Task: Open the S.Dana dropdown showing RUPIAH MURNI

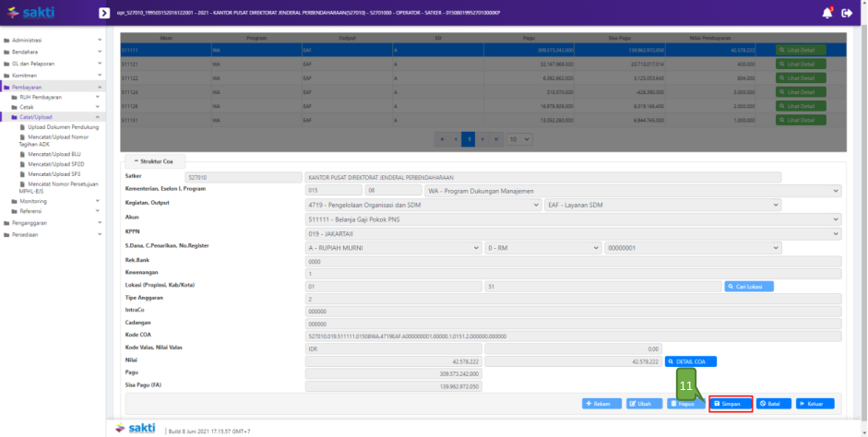Action: (x=394, y=247)
